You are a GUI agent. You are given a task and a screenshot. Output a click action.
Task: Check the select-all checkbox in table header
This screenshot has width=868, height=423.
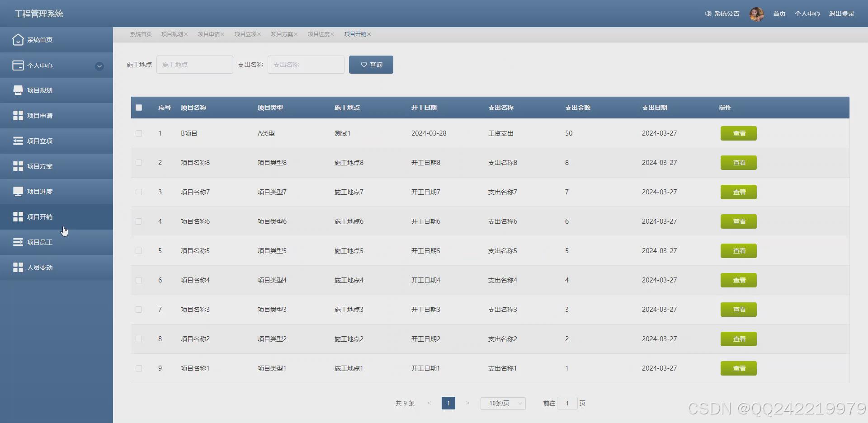tap(139, 108)
